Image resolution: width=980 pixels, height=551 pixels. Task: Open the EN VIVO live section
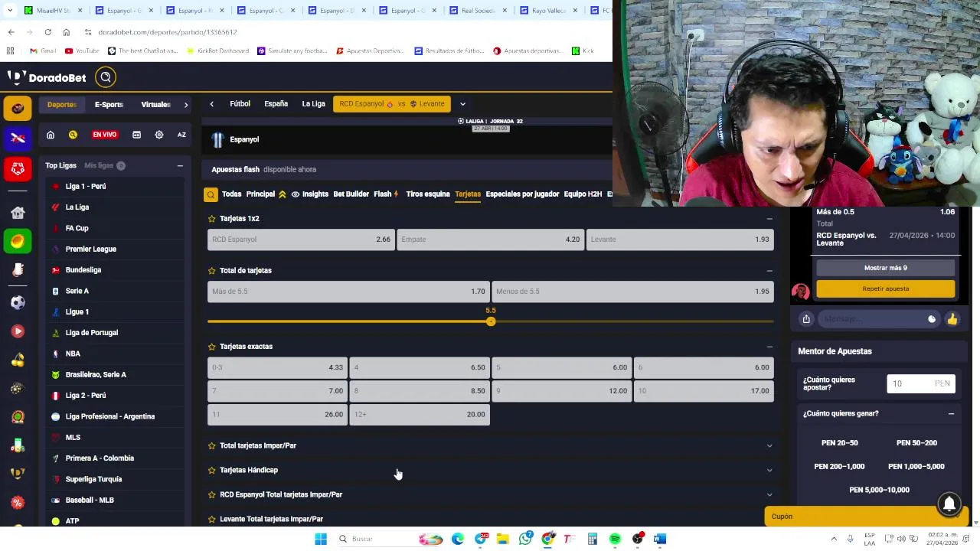(x=105, y=135)
